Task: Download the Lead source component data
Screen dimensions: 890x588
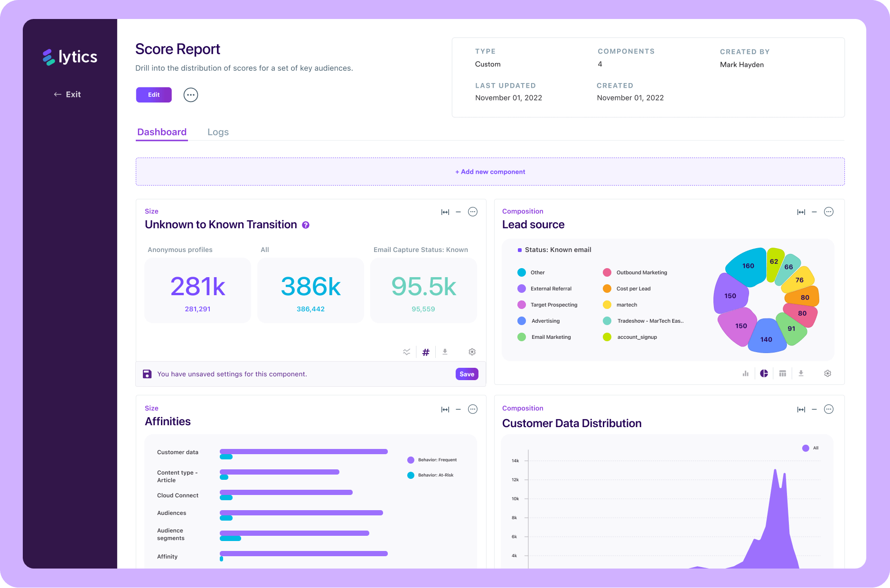Action: (x=801, y=373)
